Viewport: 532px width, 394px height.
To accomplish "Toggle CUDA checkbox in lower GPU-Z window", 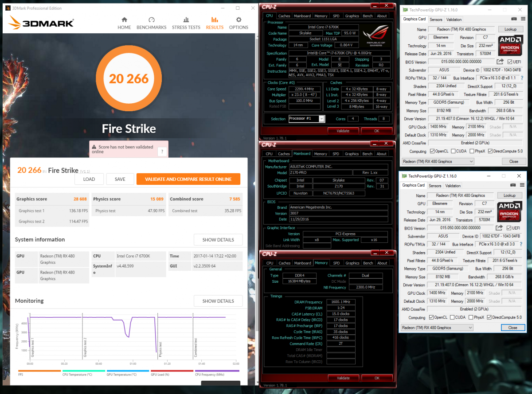I will [451, 317].
